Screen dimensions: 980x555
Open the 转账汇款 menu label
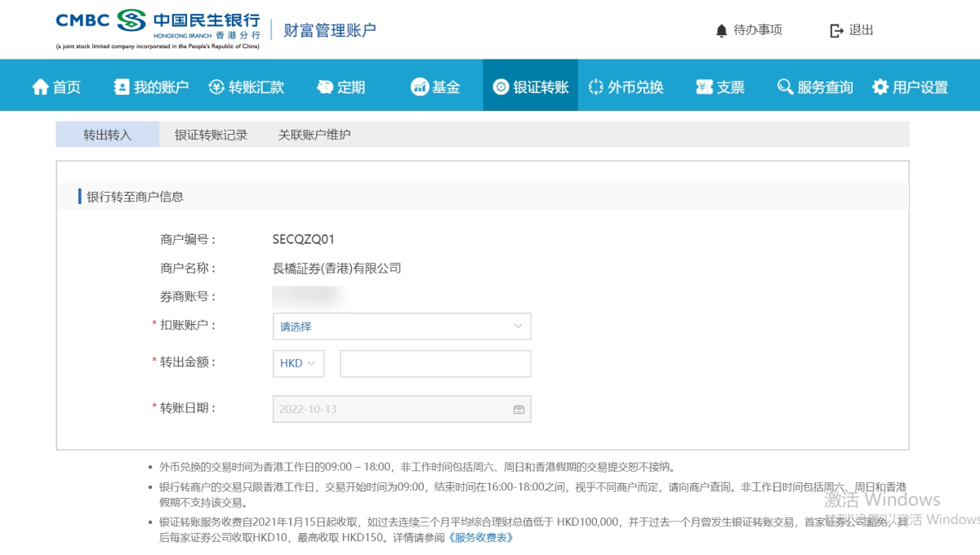pyautogui.click(x=256, y=87)
